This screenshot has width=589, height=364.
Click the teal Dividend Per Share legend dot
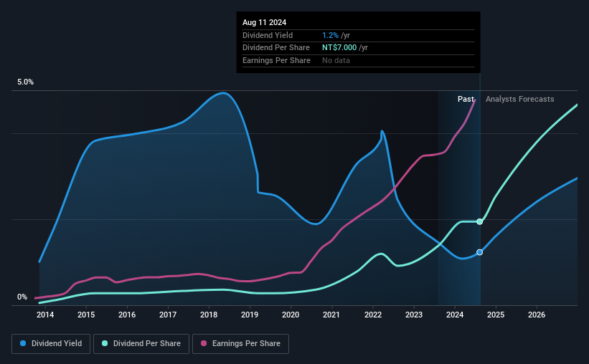coord(105,343)
